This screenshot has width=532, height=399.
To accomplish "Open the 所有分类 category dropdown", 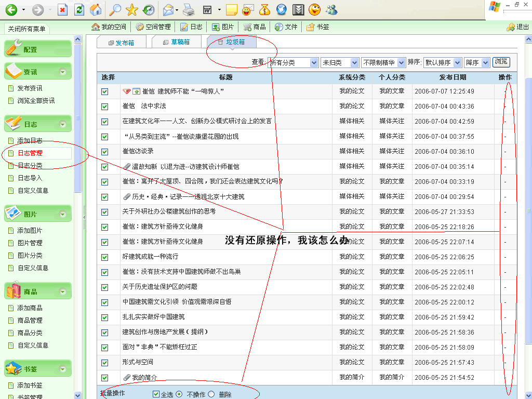I will 293,62.
